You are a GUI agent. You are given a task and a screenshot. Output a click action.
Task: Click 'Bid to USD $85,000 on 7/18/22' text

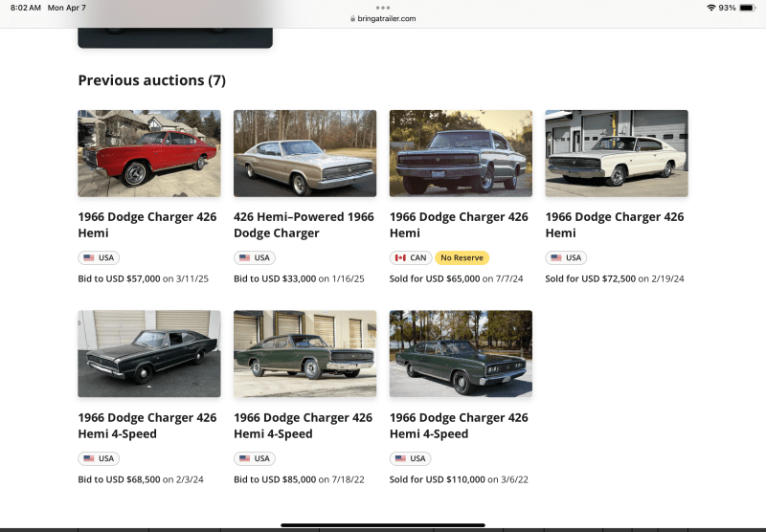pos(299,479)
